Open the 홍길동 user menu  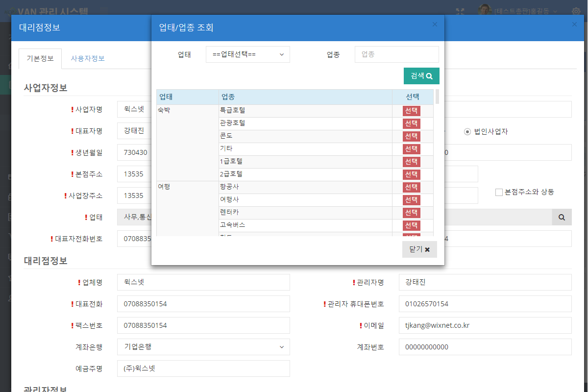coord(518,11)
